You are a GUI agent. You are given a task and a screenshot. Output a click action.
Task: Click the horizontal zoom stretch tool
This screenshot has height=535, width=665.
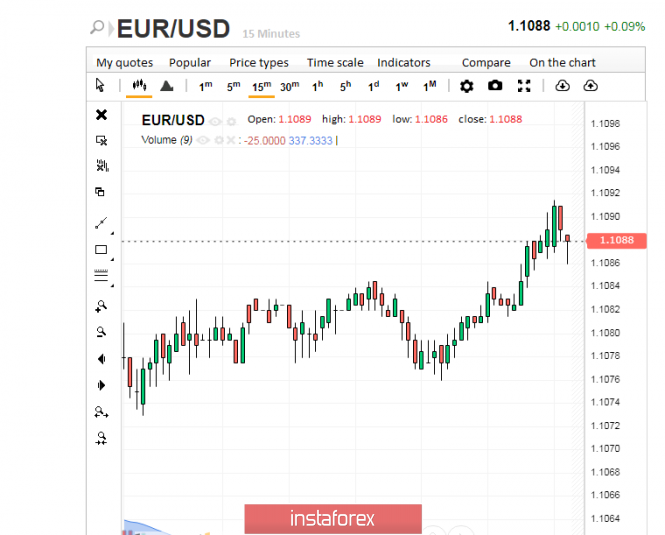coord(101,412)
